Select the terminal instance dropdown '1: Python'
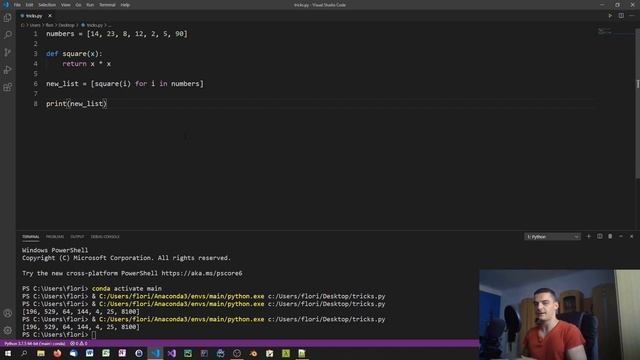640x360 pixels. click(x=552, y=237)
